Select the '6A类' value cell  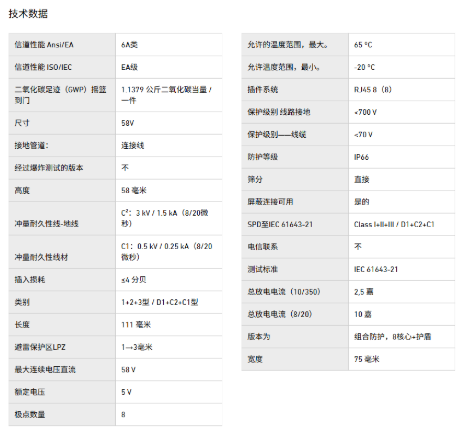(169, 45)
